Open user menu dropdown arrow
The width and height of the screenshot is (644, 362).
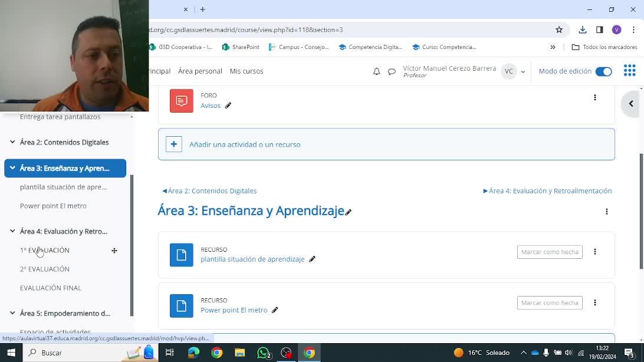[523, 71]
